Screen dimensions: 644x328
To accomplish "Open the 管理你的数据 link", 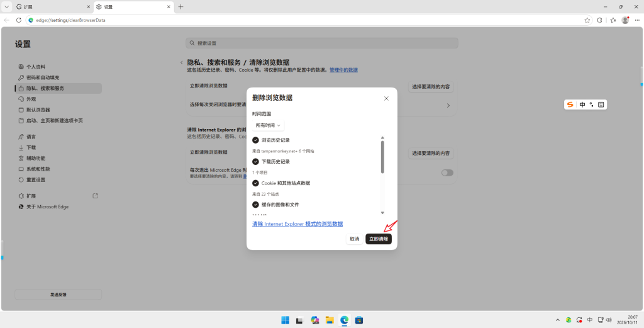I will [x=343, y=70].
